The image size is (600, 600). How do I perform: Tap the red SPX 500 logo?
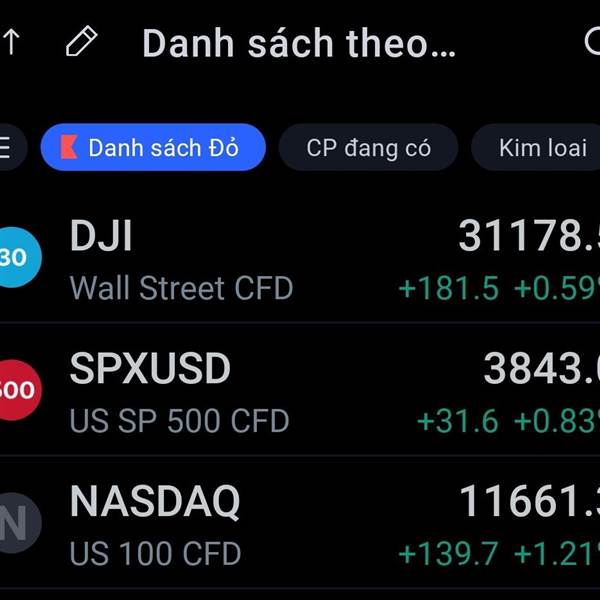tap(18, 390)
